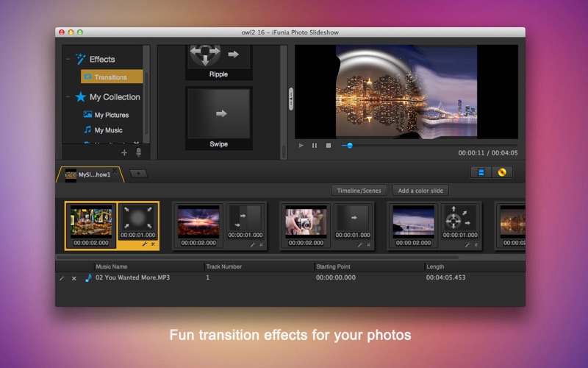
Task: Edit the bridge slide's transition wrench
Action: 467,244
